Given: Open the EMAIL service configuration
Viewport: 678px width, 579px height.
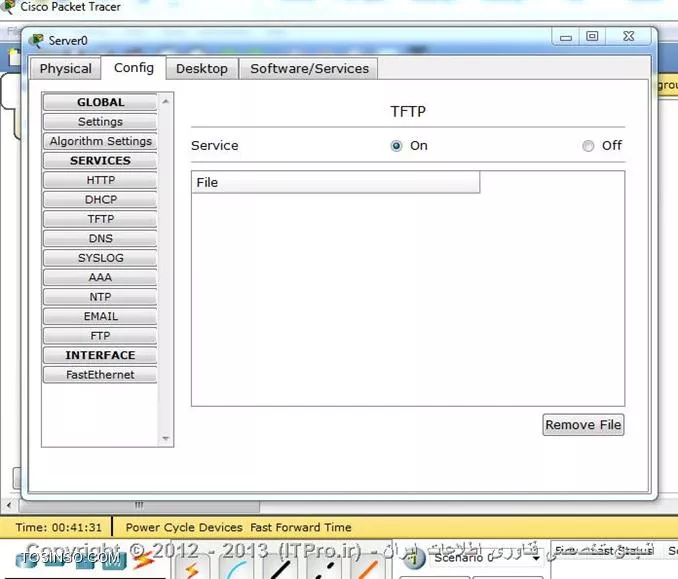Looking at the screenshot, I should 100,317.
